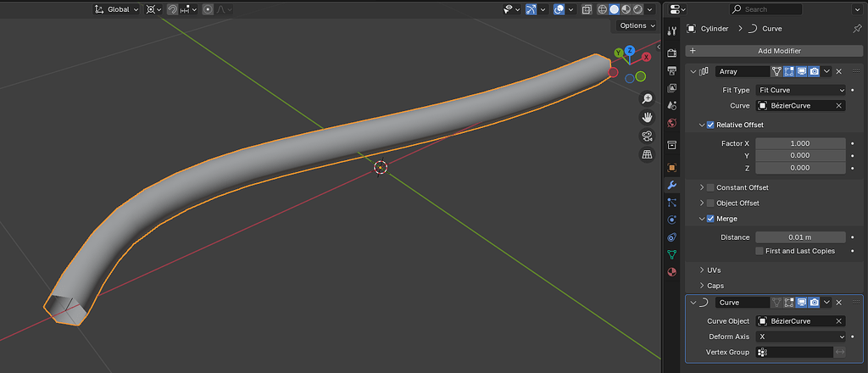The height and width of the screenshot is (373, 868).
Task: Clear the Array Curve BézierCurve field
Action: [x=838, y=106]
